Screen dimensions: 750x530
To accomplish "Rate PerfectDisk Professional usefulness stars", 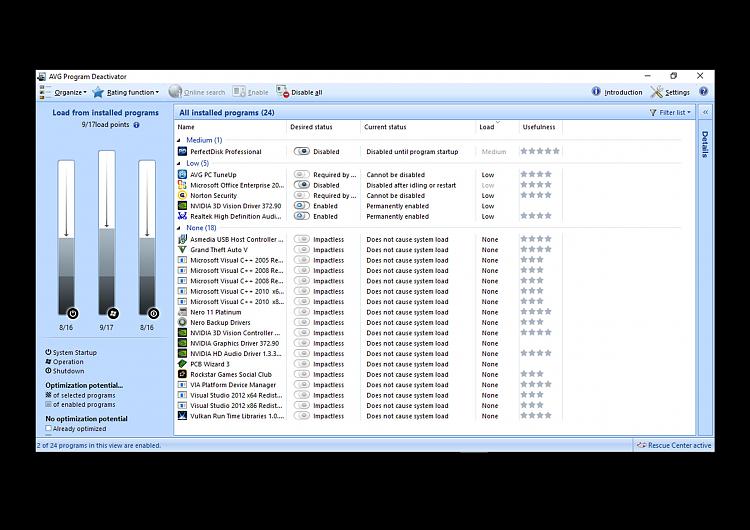I will tap(540, 151).
